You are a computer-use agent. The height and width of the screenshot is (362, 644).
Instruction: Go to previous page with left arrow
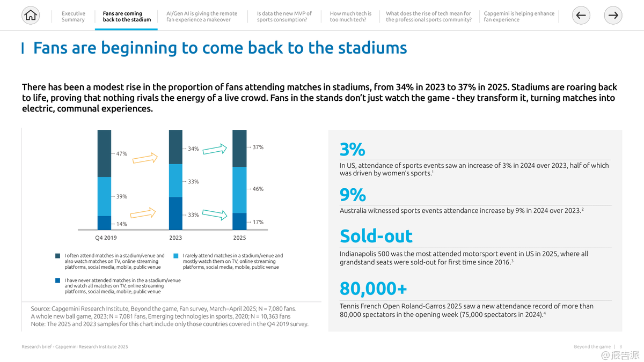click(581, 16)
